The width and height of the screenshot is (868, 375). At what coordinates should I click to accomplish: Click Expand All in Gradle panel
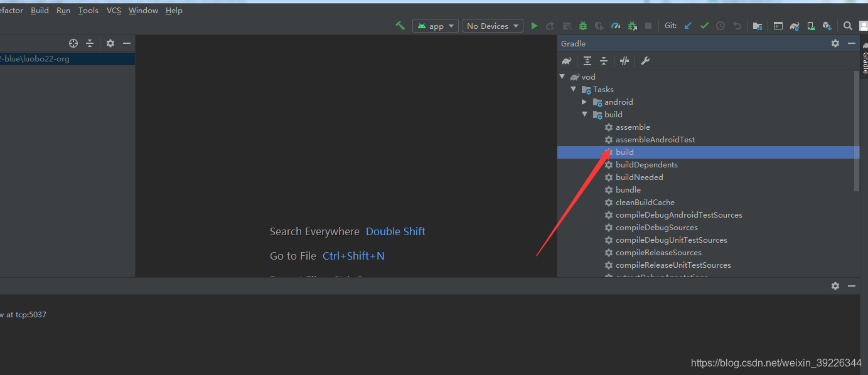coord(587,61)
